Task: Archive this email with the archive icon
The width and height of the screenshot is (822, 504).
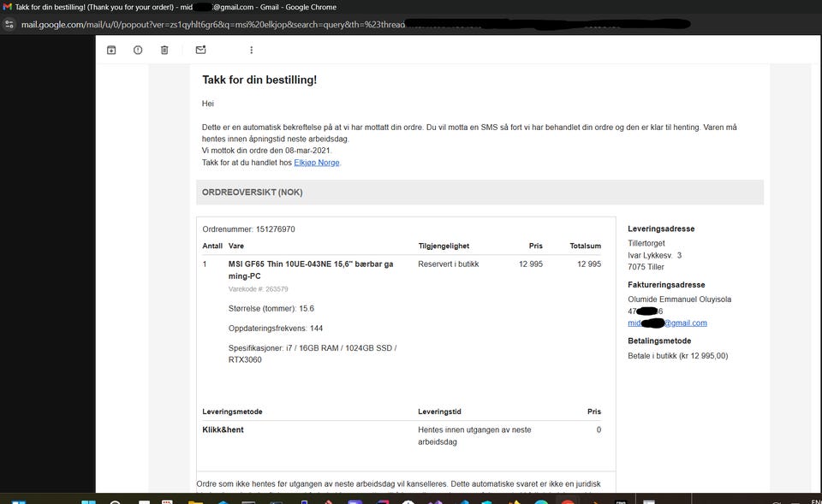Action: click(x=111, y=50)
